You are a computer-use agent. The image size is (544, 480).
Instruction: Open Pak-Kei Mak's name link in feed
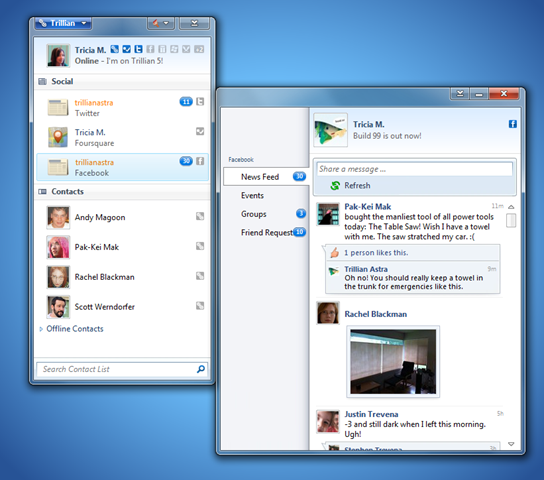point(368,207)
